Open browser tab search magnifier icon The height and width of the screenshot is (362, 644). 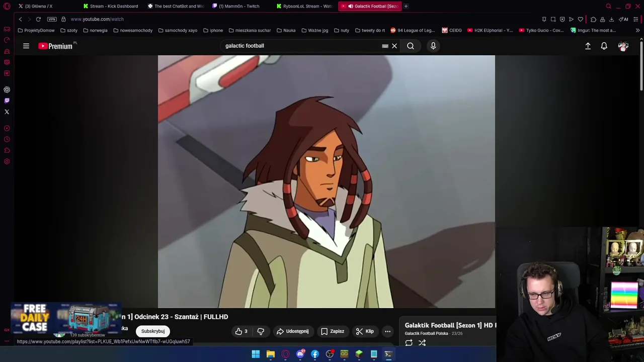(x=608, y=6)
